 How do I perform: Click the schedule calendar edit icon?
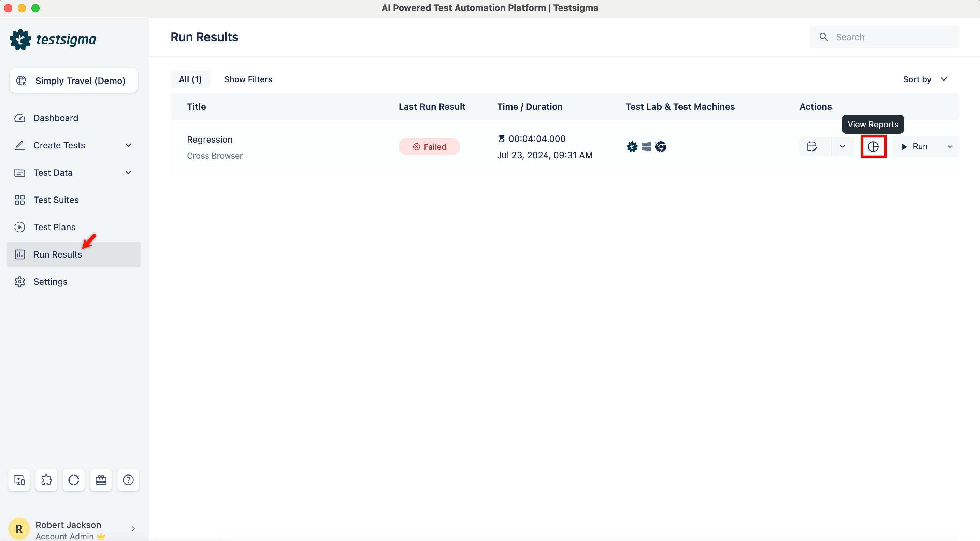coord(811,147)
